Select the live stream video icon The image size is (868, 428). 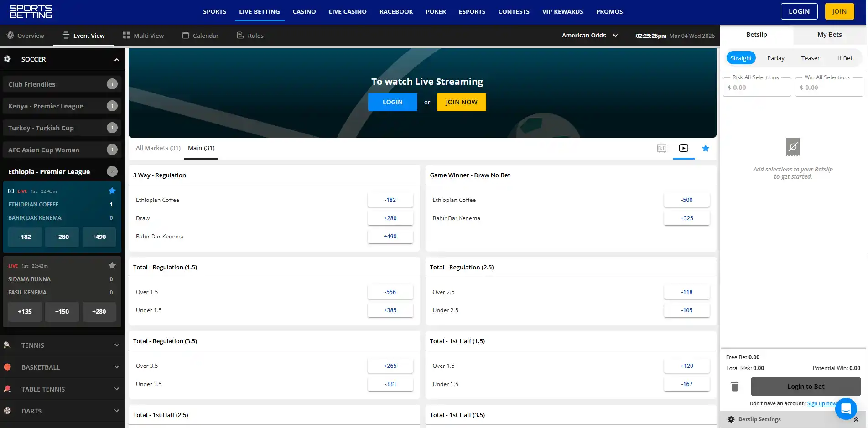point(683,148)
